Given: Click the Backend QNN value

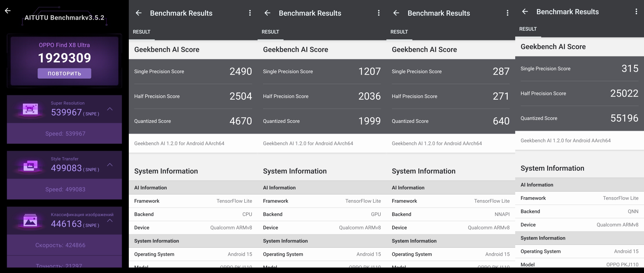Looking at the screenshot, I should [x=633, y=211].
